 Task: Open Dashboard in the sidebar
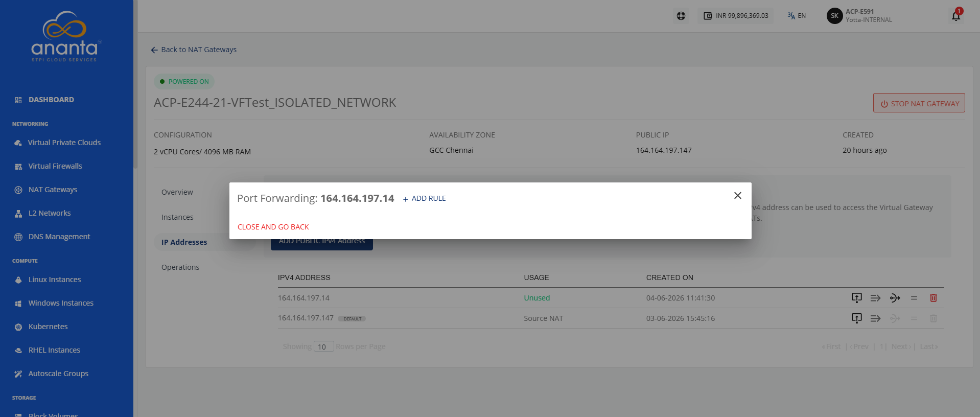click(51, 100)
